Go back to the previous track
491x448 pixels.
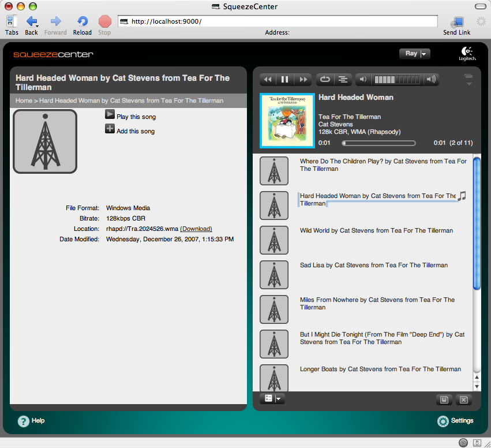[267, 80]
